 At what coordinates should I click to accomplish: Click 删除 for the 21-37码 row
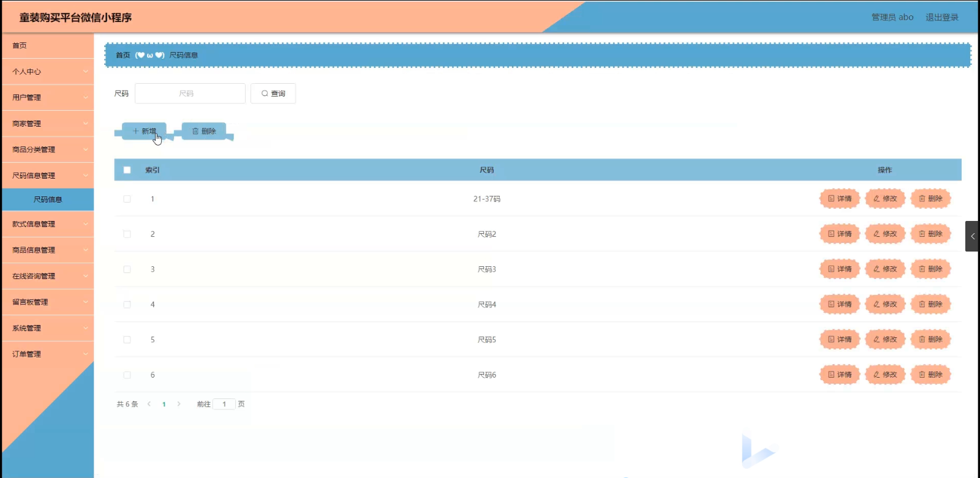coord(930,198)
